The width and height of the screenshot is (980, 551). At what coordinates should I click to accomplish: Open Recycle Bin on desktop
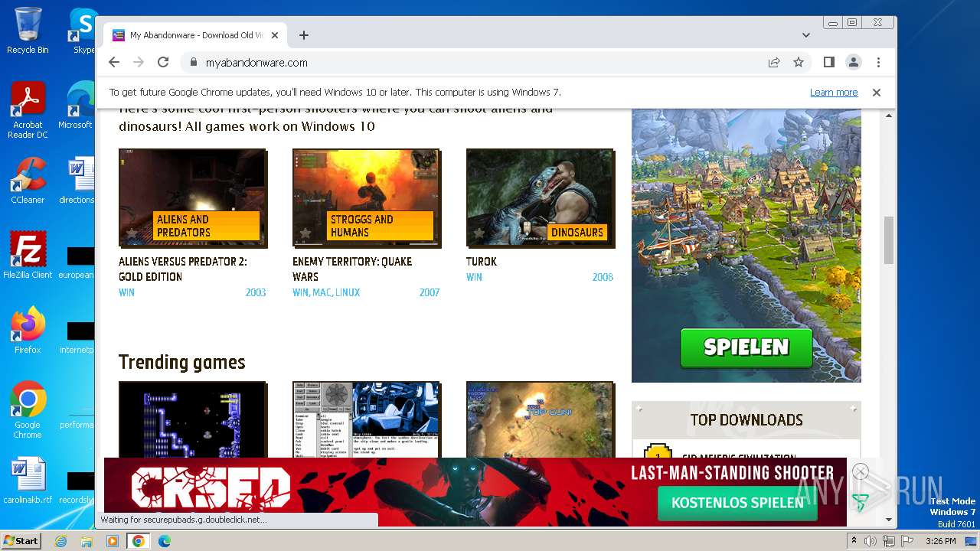[x=28, y=31]
